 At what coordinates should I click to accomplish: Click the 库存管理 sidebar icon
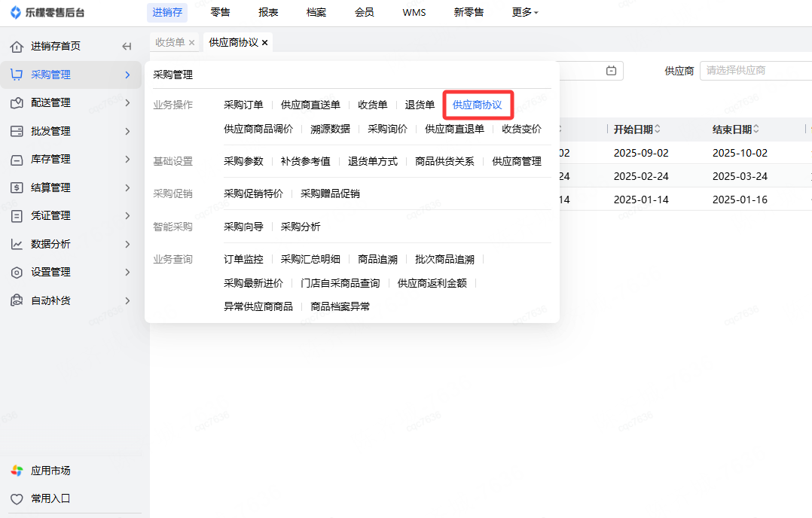pyautogui.click(x=17, y=160)
